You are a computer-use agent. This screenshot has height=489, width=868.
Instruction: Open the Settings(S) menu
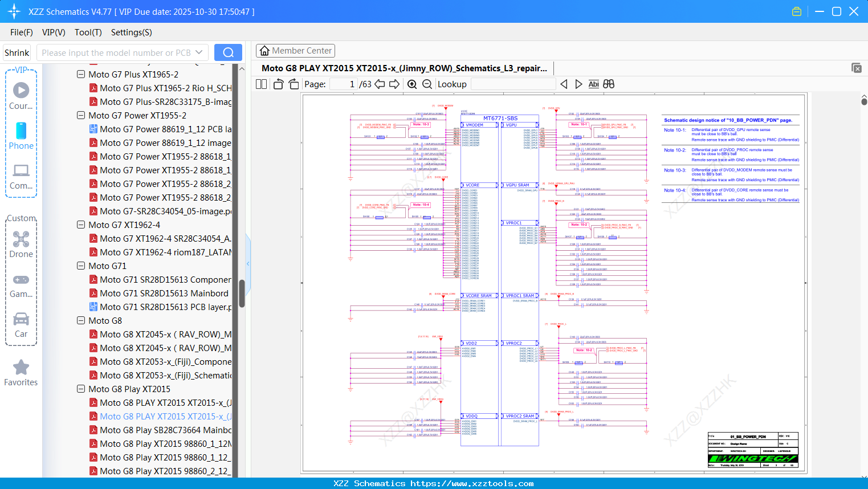point(131,32)
